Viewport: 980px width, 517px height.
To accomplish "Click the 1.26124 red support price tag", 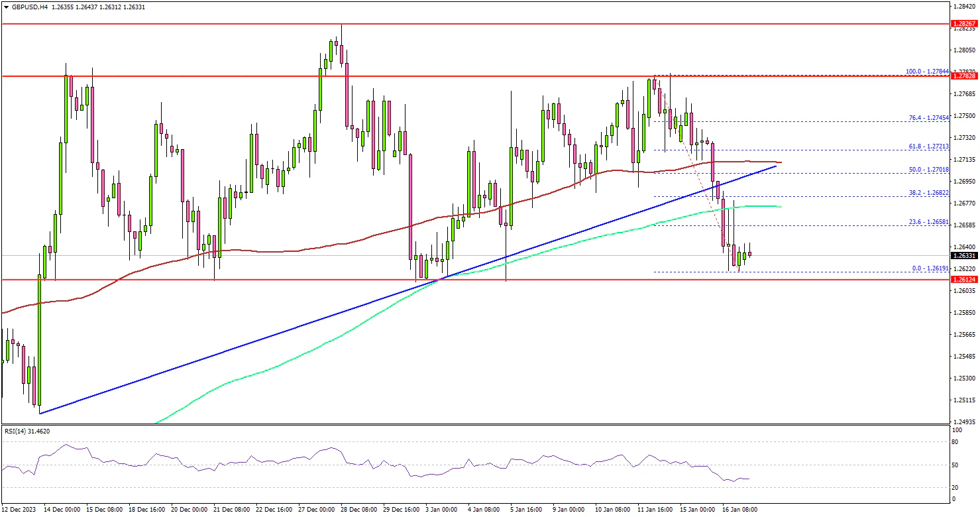I will coord(963,280).
